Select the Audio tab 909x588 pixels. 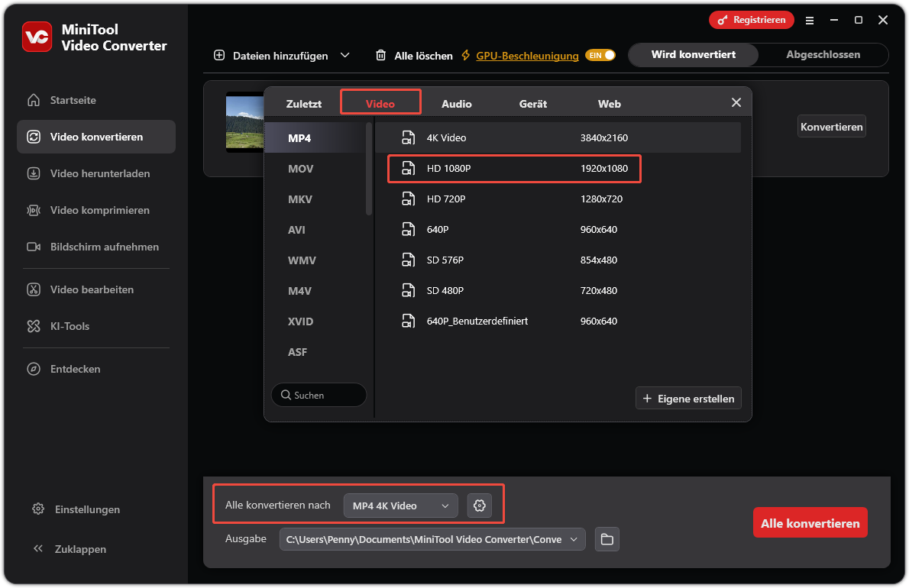coord(457,104)
